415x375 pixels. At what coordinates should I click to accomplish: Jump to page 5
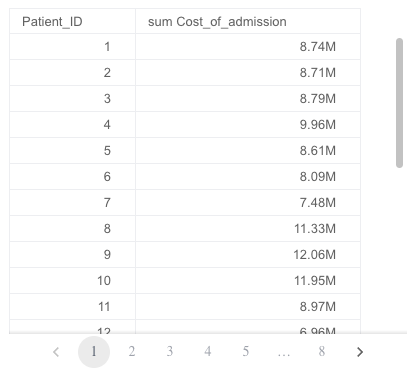click(246, 352)
